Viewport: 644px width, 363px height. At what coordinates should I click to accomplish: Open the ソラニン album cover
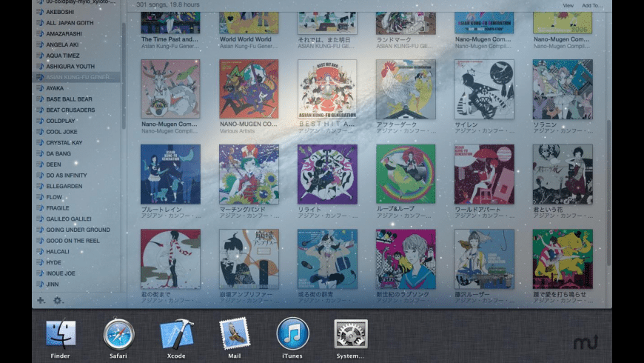563,89
